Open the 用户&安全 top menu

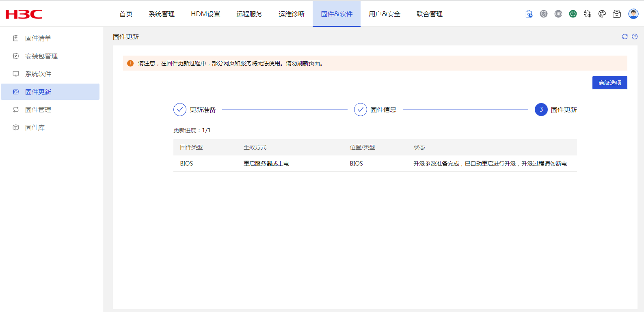pos(385,14)
